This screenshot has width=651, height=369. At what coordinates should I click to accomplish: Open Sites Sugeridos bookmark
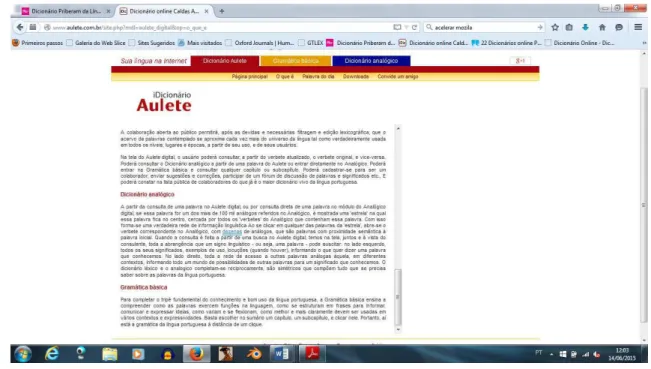click(x=152, y=43)
